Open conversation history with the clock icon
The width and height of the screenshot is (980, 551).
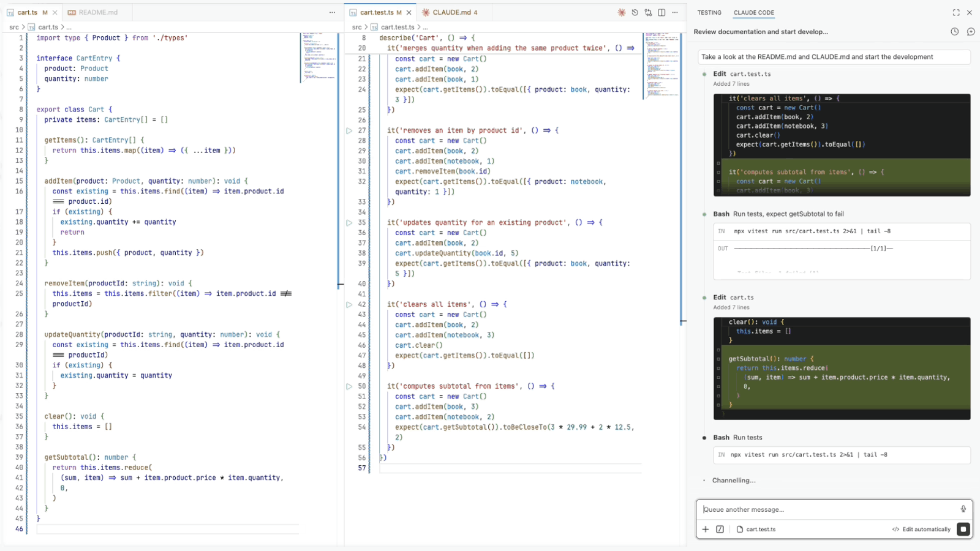tap(954, 31)
